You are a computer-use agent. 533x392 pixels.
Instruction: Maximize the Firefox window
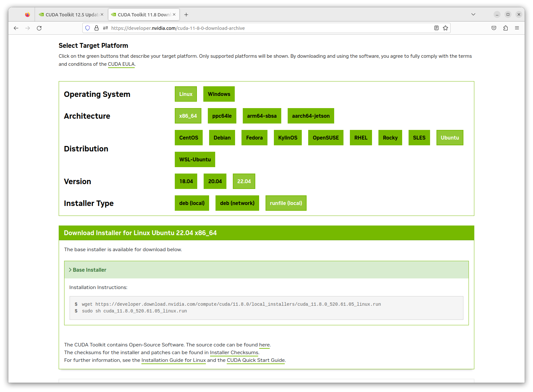click(508, 14)
